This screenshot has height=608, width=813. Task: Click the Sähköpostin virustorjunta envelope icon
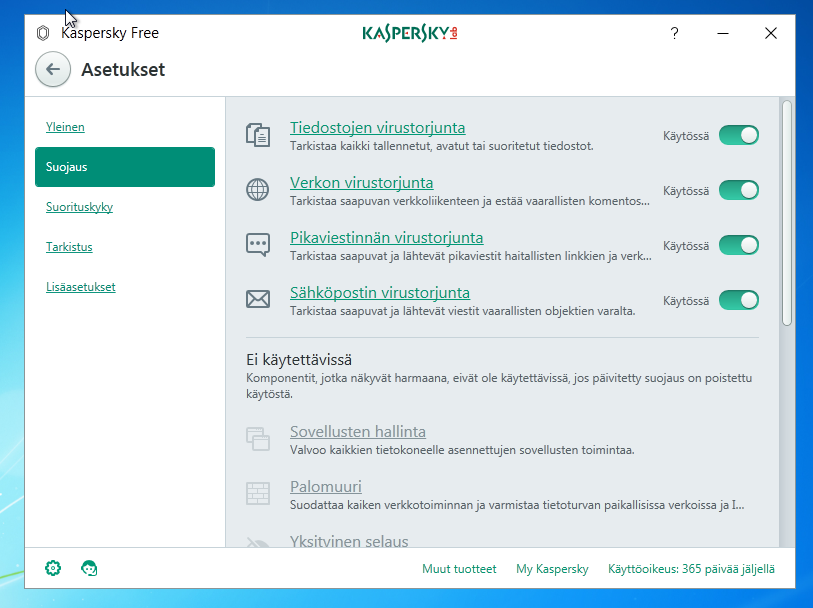coord(258,300)
